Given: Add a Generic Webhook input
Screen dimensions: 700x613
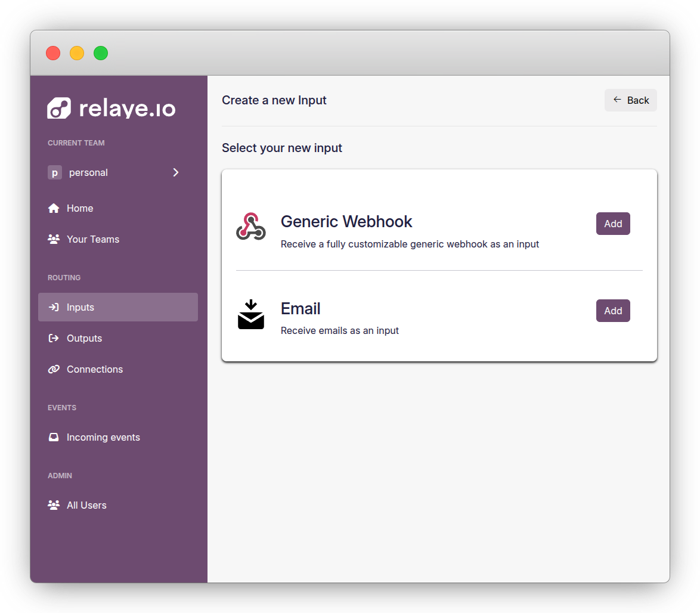Looking at the screenshot, I should [613, 224].
